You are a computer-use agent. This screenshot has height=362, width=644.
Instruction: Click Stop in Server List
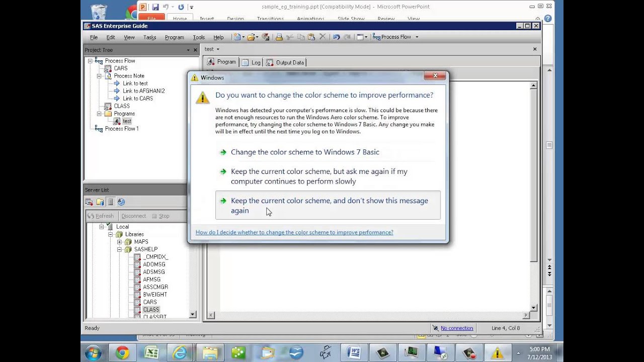point(161,216)
